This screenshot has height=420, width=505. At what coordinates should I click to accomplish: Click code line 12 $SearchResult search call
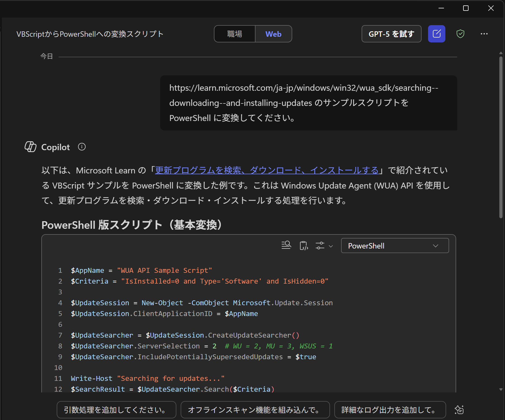click(173, 389)
